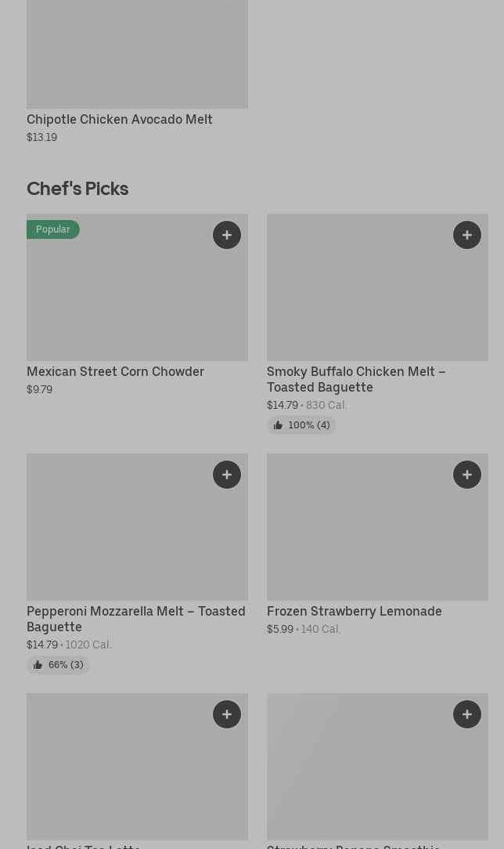Viewport: 504px width, 849px height.
Task: Click the Popular badge on chowder
Action: click(53, 229)
